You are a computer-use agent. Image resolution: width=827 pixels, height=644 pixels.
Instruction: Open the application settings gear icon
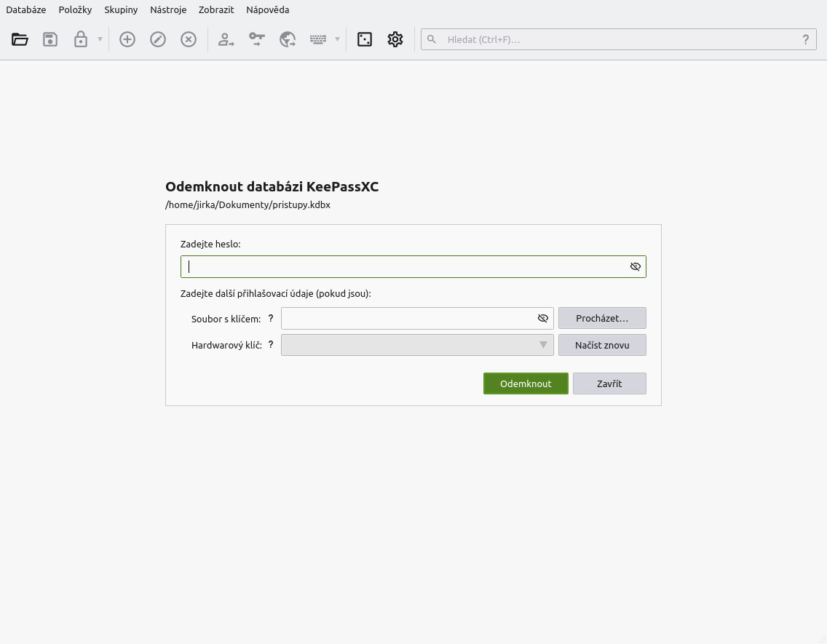point(395,39)
